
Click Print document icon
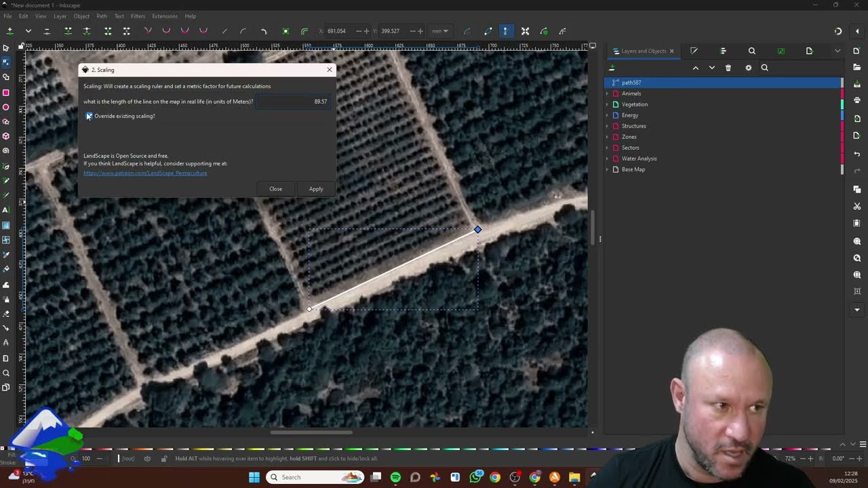tap(857, 100)
